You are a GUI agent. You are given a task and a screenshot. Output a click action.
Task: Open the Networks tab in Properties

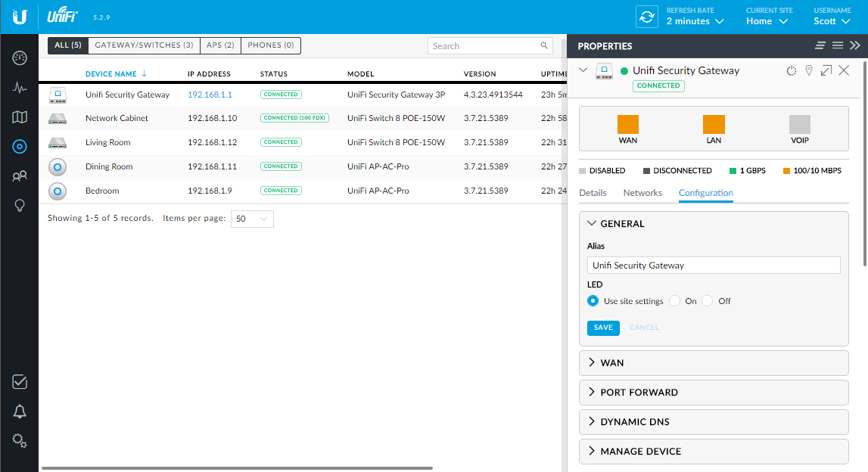pos(642,193)
